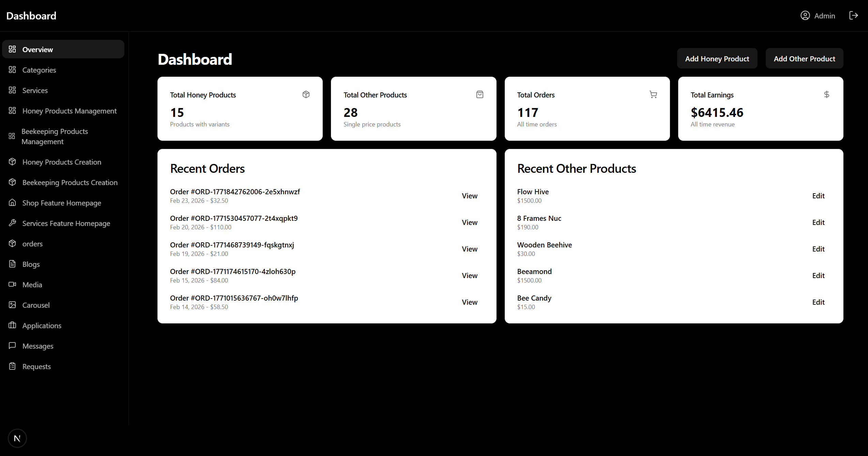Click the chat bubble icon next to Messages

pyautogui.click(x=12, y=346)
